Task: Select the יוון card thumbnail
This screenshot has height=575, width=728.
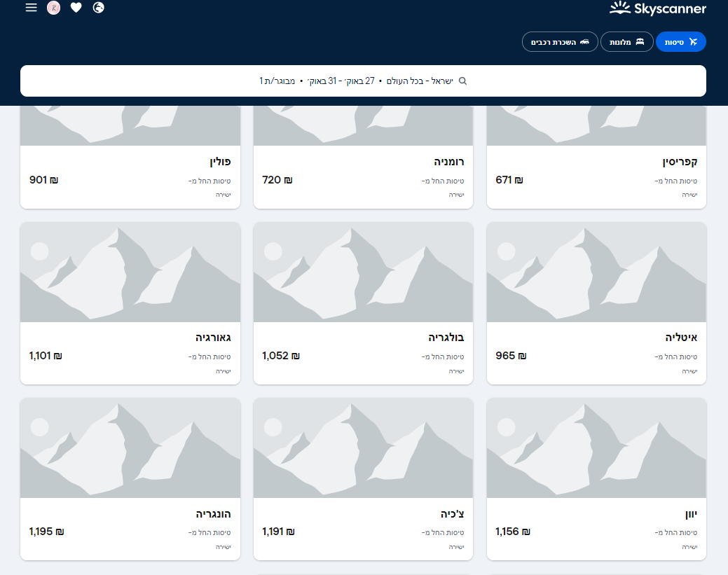Action: click(x=596, y=448)
